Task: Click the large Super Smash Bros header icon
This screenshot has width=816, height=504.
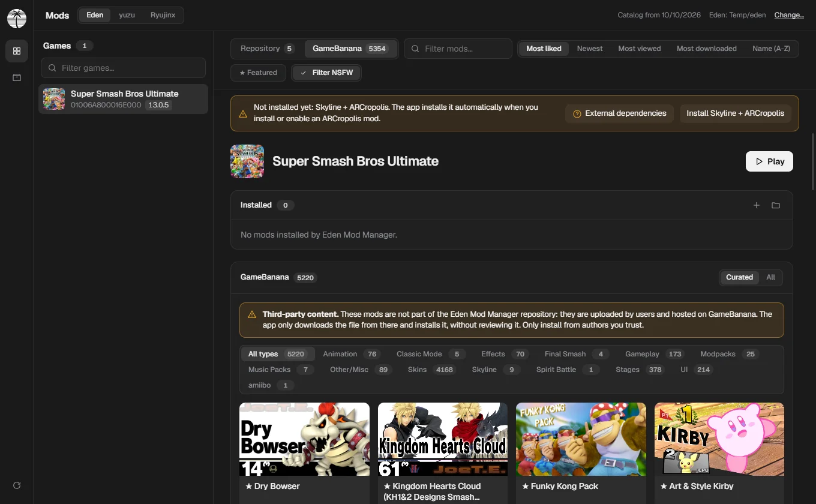Action: click(247, 161)
